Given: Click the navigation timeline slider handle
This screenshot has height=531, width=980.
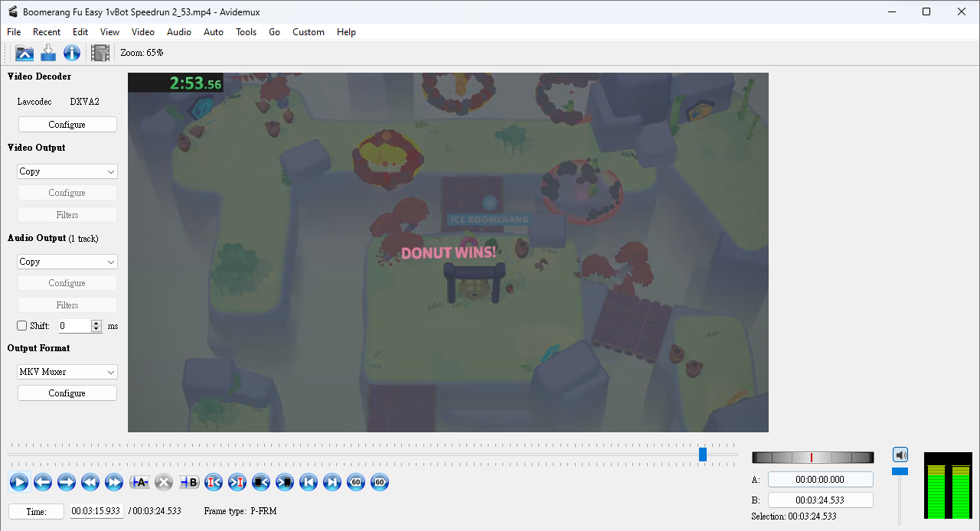Looking at the screenshot, I should [703, 454].
